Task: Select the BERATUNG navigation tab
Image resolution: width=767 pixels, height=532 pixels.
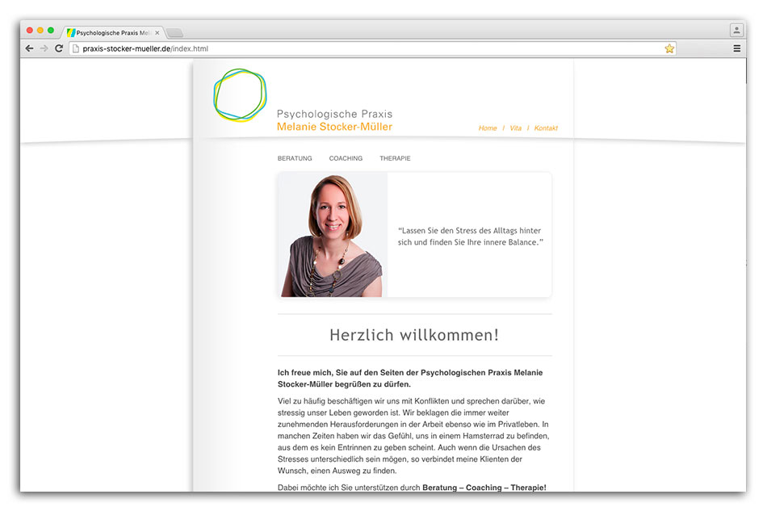Action: (x=295, y=158)
